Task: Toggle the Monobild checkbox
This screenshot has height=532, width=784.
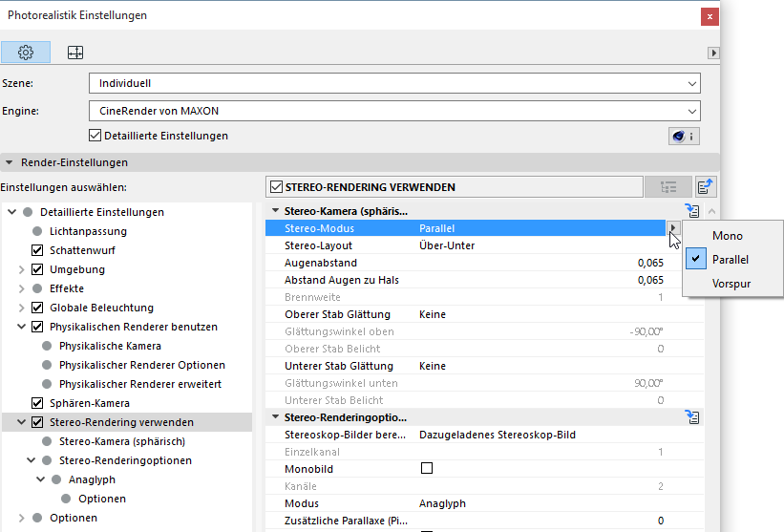Action: 427,468
